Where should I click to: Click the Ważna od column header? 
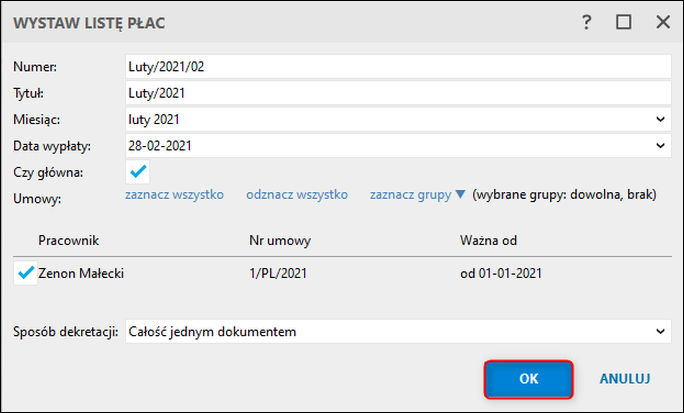coord(489,241)
